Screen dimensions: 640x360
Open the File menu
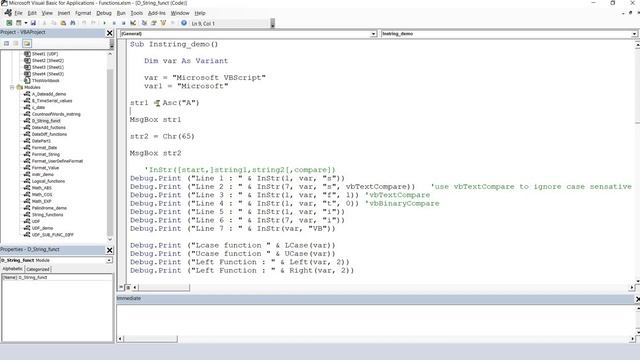click(18, 13)
